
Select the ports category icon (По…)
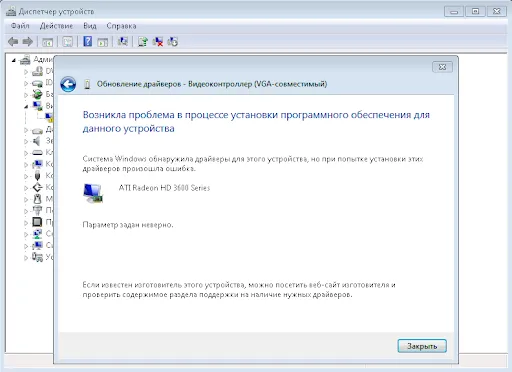(37, 210)
